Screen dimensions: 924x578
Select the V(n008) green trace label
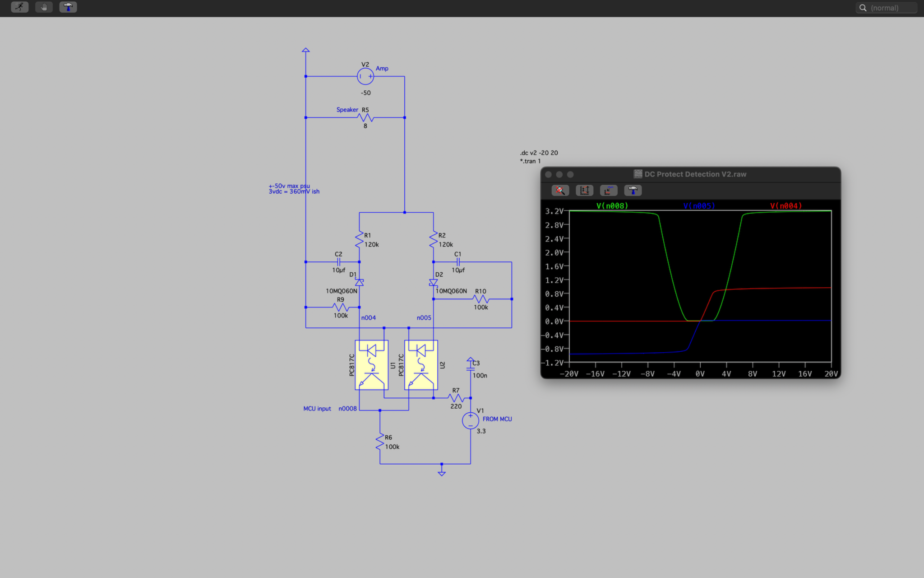point(612,206)
